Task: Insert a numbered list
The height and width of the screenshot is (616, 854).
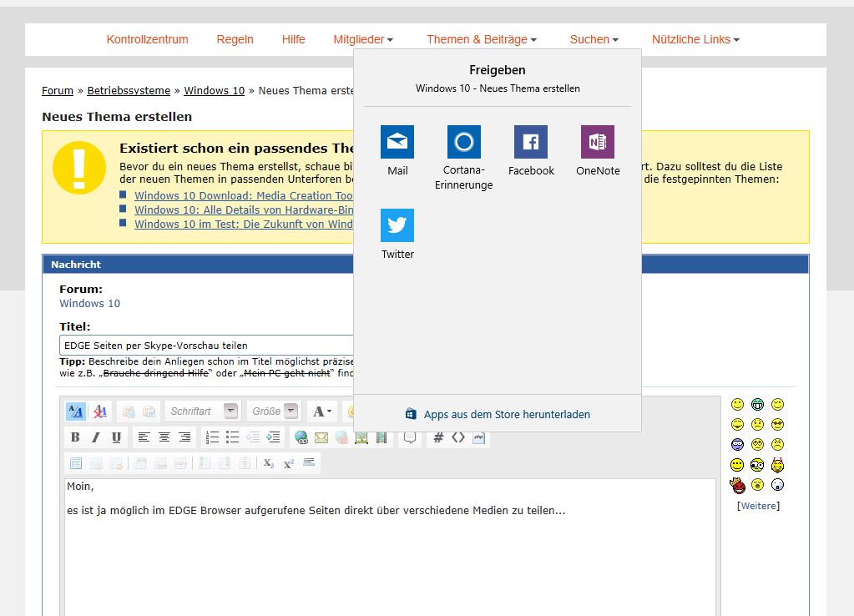Action: click(212, 437)
